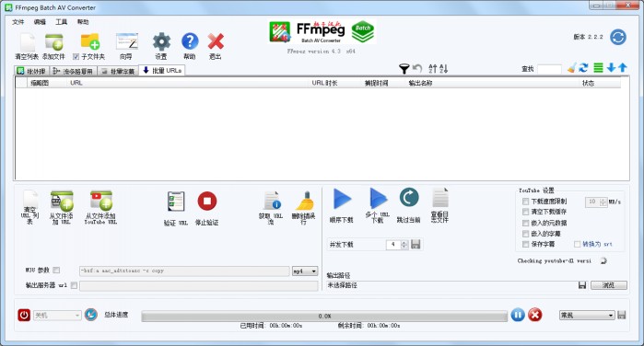This screenshot has width=644, height=346.
Task: Click the blue round icon beside shutdown dropdown
Action: point(91,315)
